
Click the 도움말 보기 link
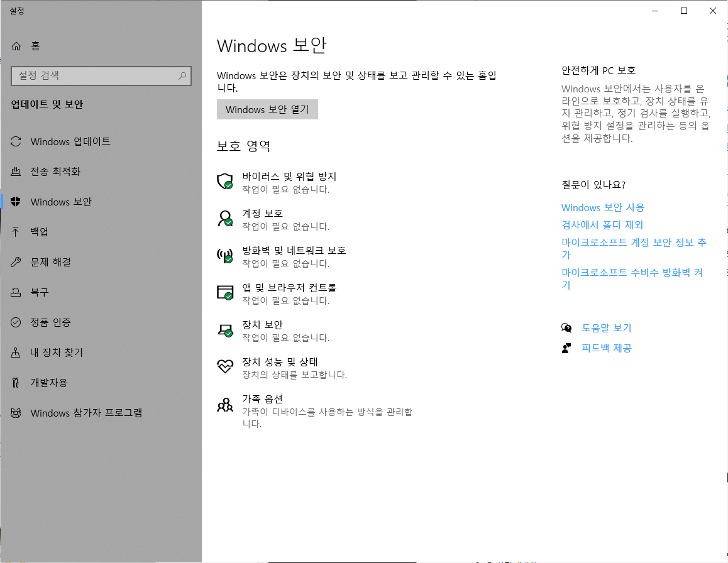[x=607, y=327]
